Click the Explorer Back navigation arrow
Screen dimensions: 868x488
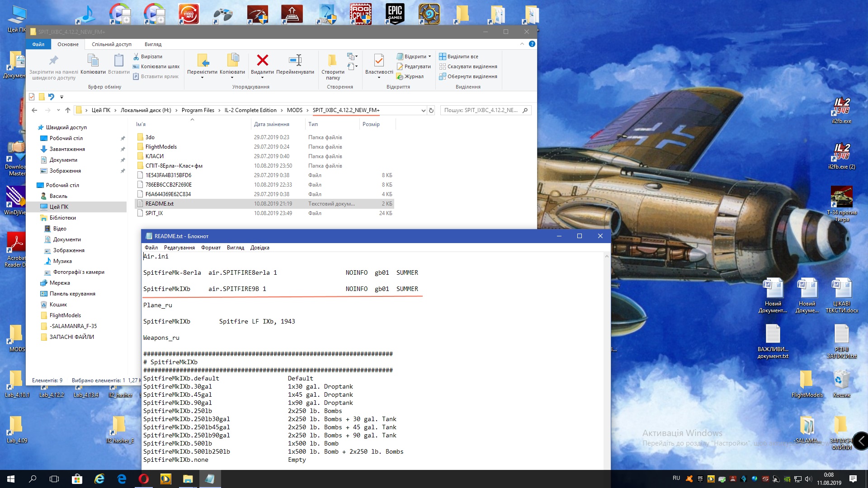34,110
